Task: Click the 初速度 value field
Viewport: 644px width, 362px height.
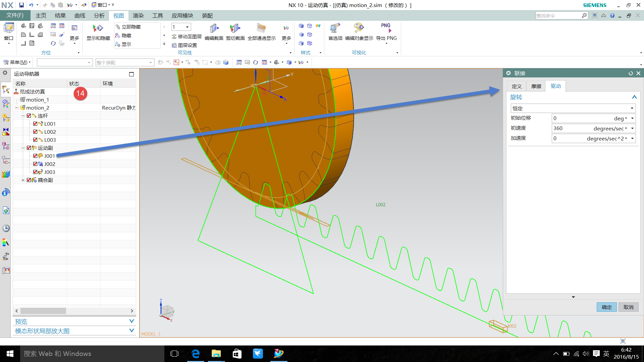Action: pyautogui.click(x=572, y=128)
